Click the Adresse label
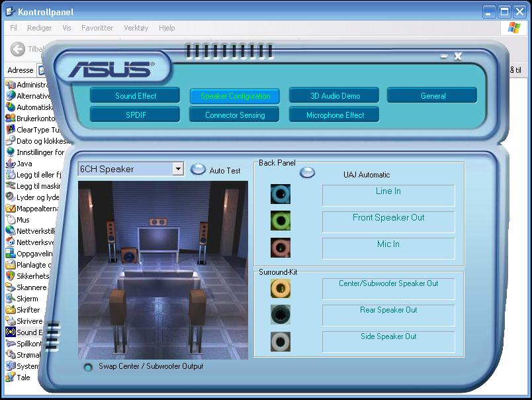The width and height of the screenshot is (532, 400). click(21, 70)
